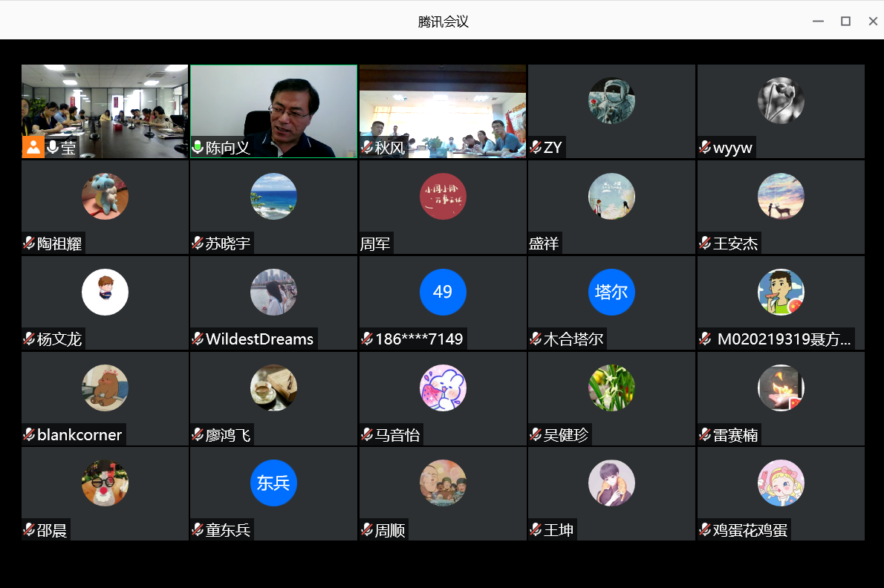
Task: Click the muted mic icon next to wyyw
Action: pyautogui.click(x=705, y=148)
